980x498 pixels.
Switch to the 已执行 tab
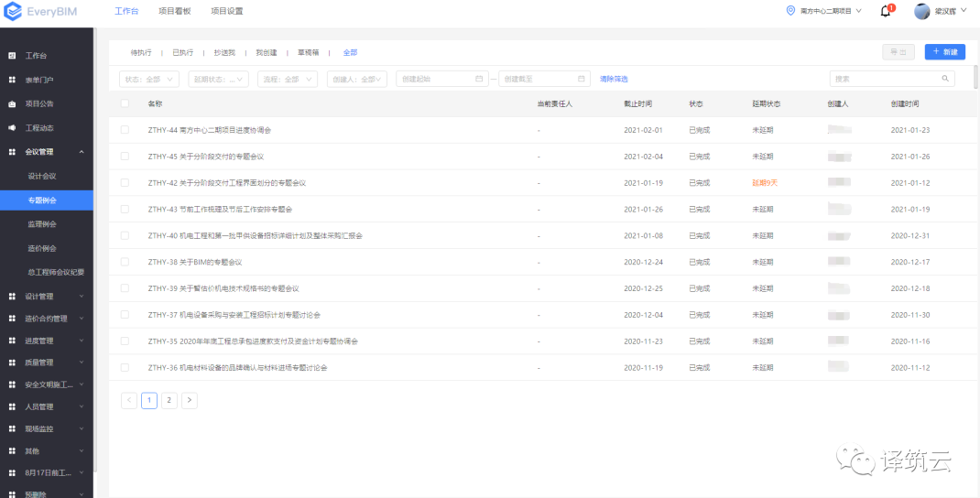tap(182, 53)
